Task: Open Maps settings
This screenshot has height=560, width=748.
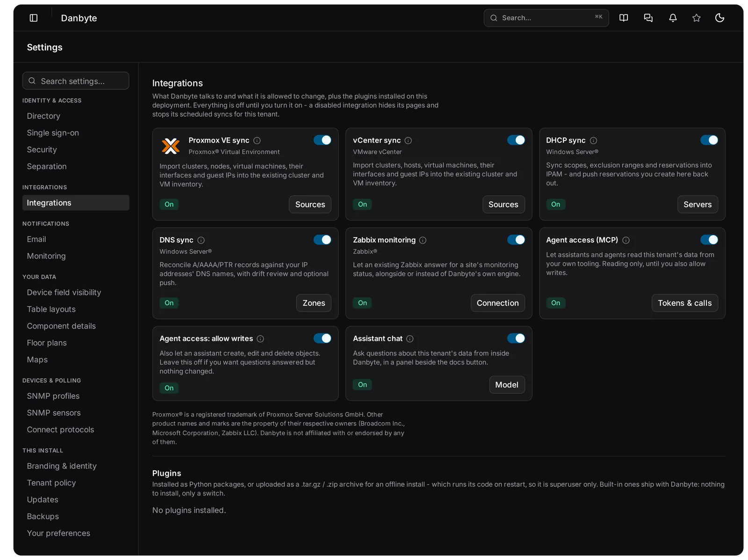Action: tap(76, 360)
